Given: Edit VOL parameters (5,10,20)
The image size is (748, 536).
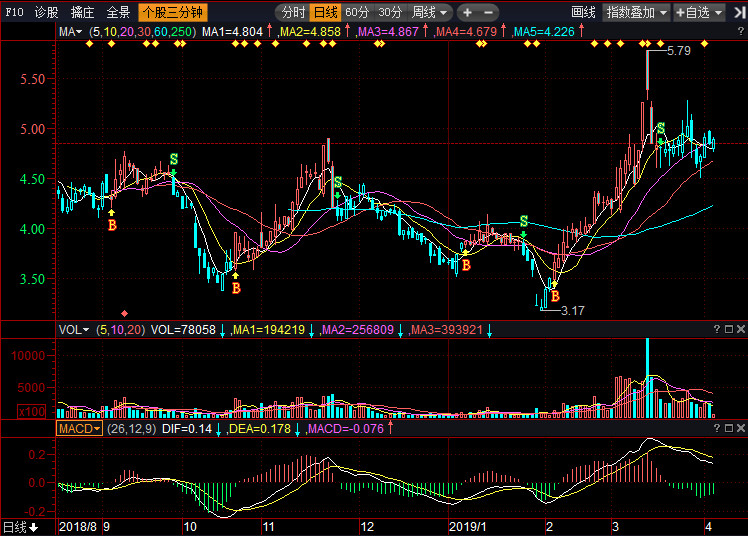Looking at the screenshot, I should click(x=121, y=330).
